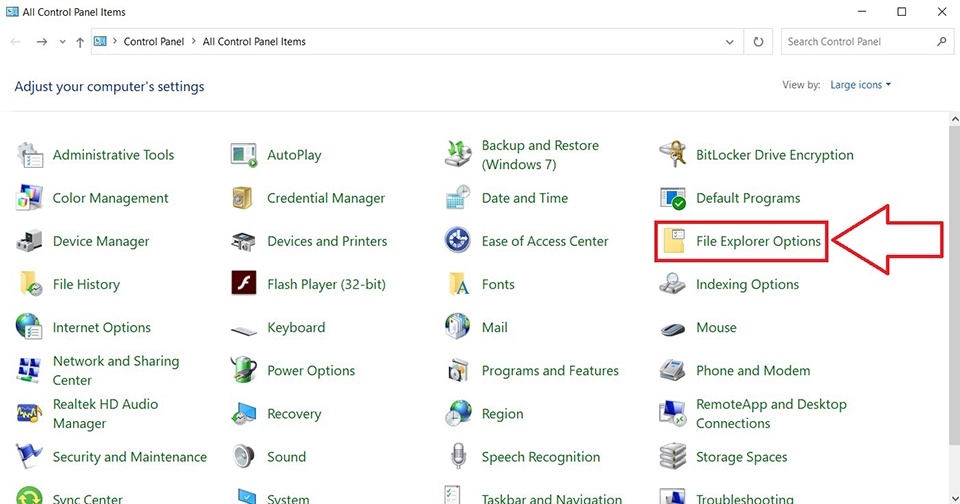The width and height of the screenshot is (960, 504).
Task: Click the Forward navigation arrow
Action: click(42, 42)
